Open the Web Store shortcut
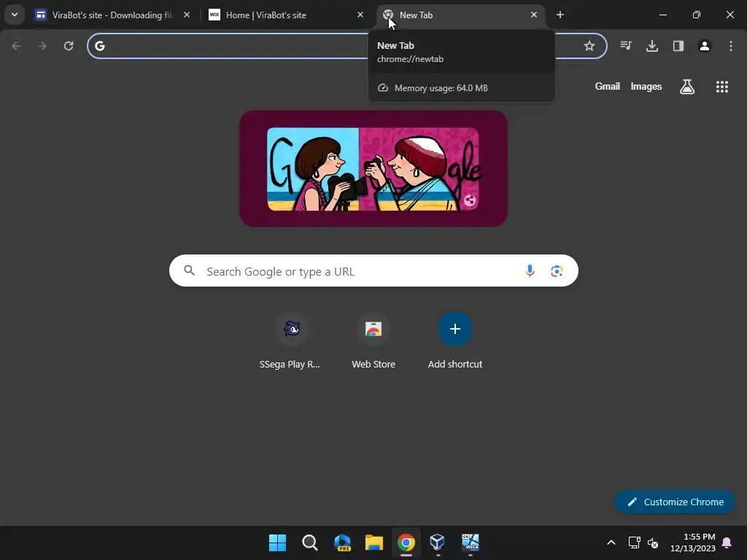This screenshot has width=747, height=560. coord(373,341)
